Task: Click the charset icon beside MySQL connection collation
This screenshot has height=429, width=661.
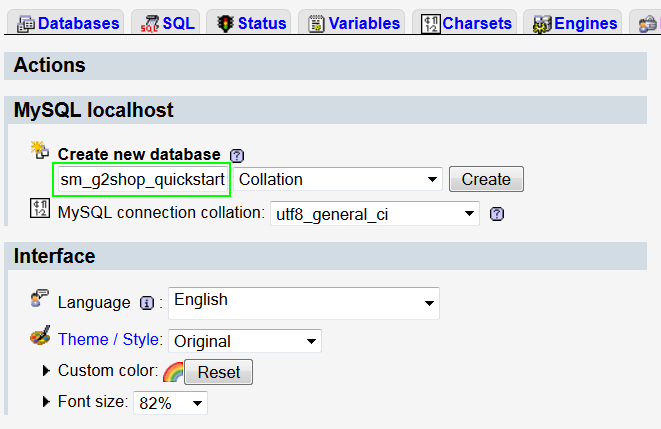Action: click(x=40, y=208)
